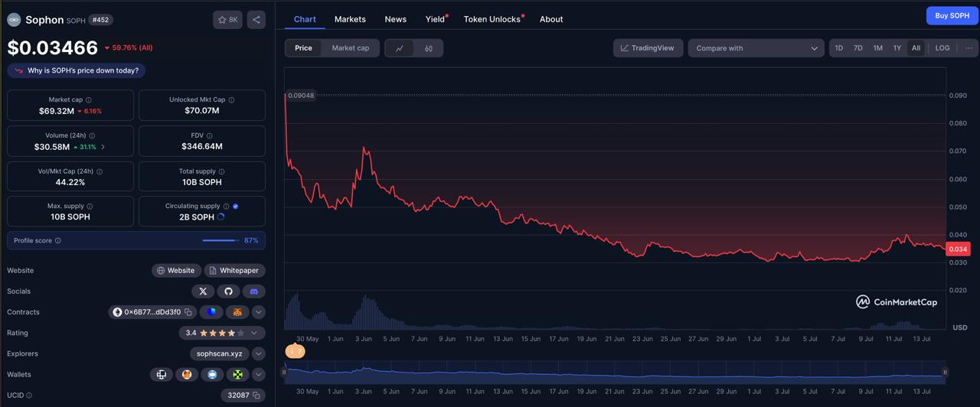The width and height of the screenshot is (980, 407).
Task: Click the share icon button
Action: (x=256, y=20)
